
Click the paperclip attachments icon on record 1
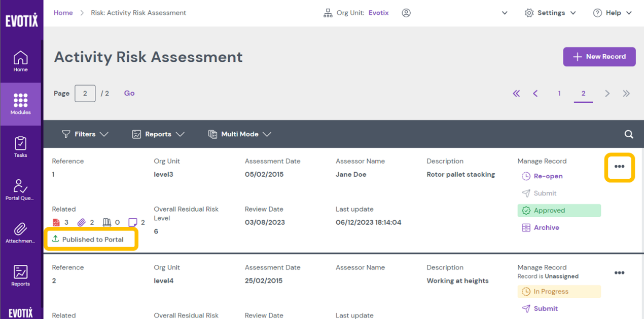point(81,222)
